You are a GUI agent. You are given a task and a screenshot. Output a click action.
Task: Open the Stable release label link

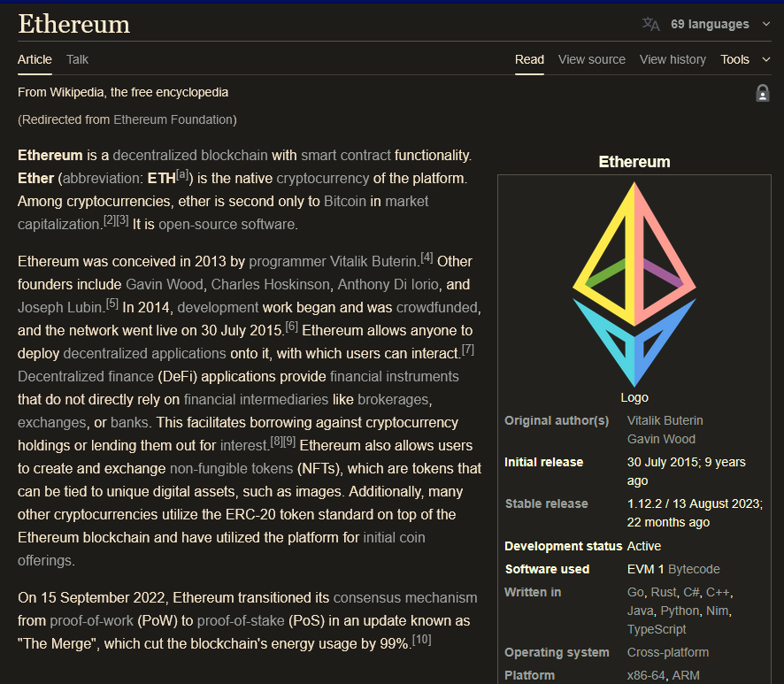click(x=547, y=503)
